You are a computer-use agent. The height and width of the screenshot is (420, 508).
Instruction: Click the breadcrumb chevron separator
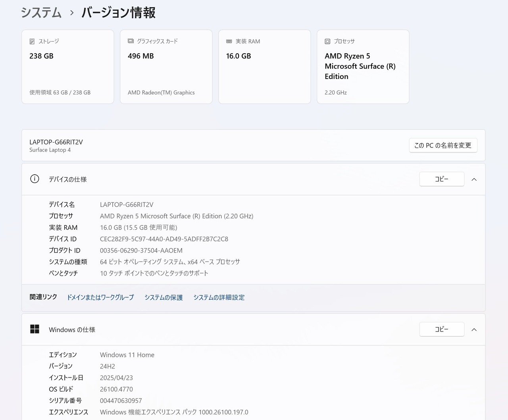point(72,13)
